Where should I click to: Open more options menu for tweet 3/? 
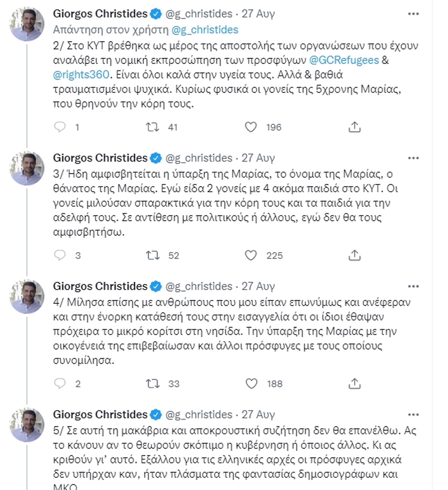point(413,158)
